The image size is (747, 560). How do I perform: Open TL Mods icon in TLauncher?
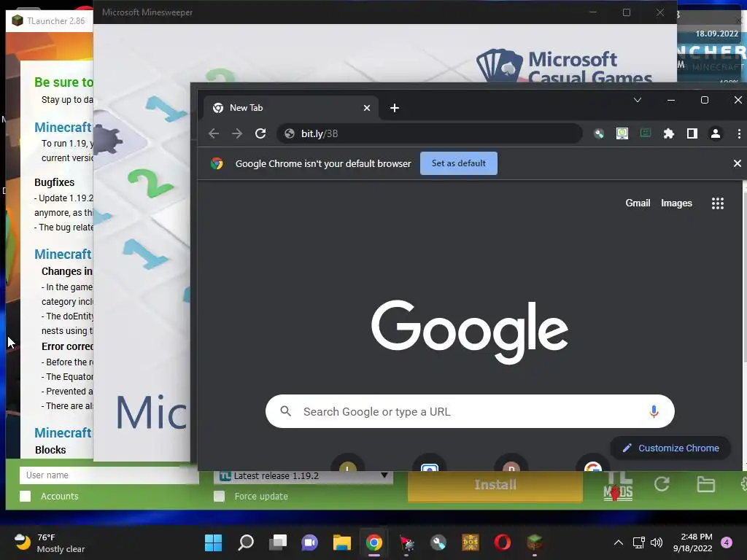[618, 486]
